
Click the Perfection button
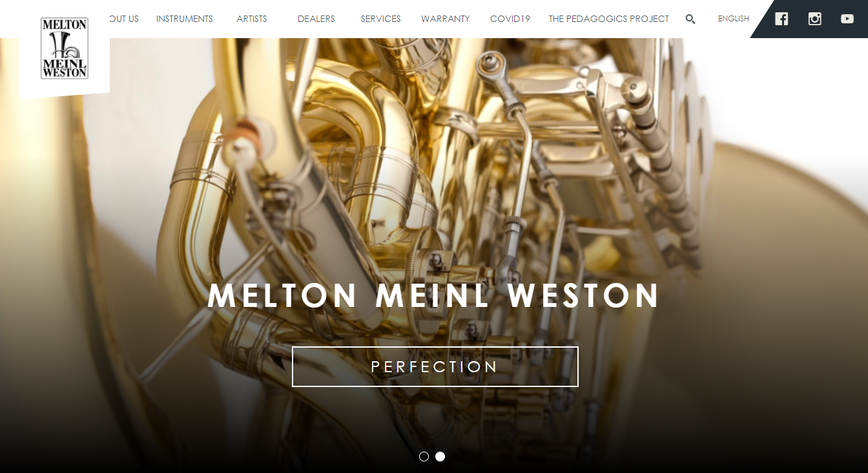(435, 366)
